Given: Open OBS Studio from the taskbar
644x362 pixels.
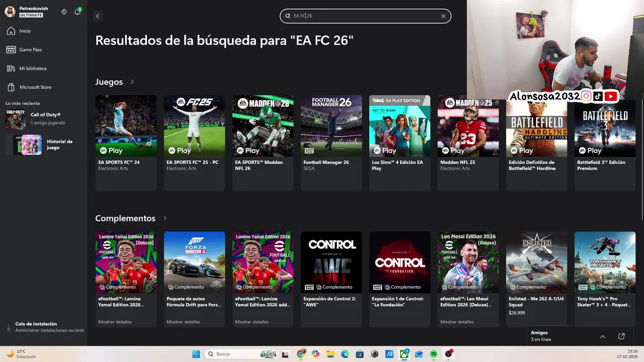Looking at the screenshot, I should pyautogui.click(x=448, y=354).
